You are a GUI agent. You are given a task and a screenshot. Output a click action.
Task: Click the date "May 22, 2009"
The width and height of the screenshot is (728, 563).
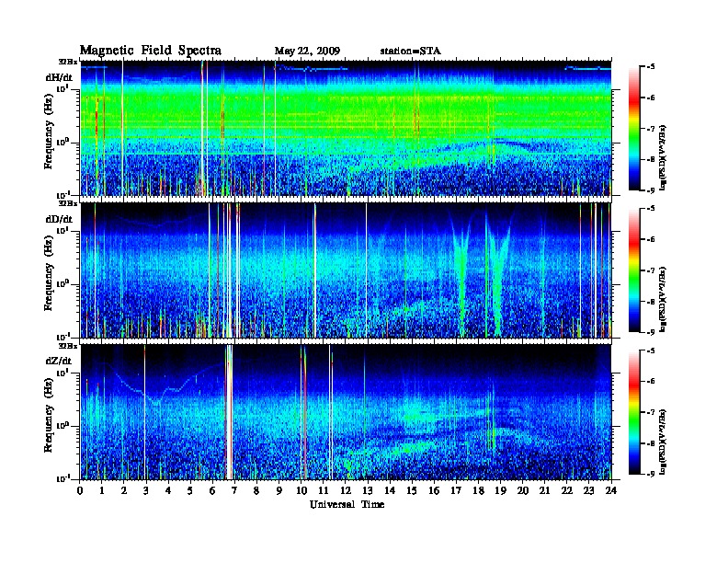pos(307,52)
